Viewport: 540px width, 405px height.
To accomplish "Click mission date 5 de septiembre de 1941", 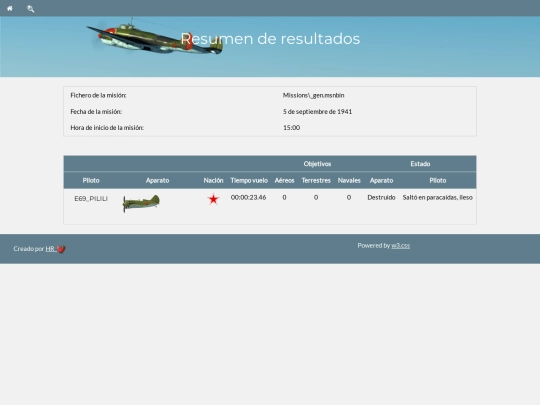I will point(318,112).
